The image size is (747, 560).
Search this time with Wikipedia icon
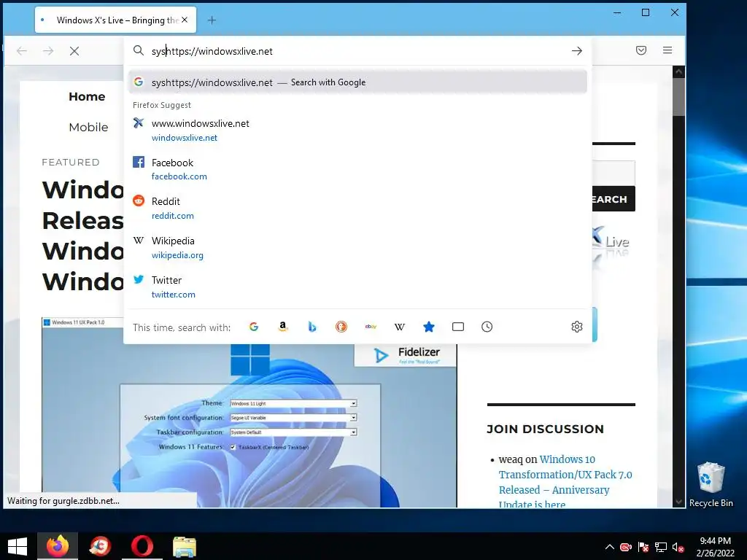[400, 327]
